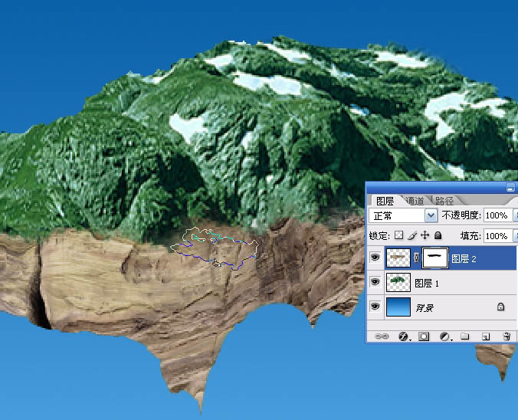Add a layer mask
The image size is (518, 420).
(424, 336)
